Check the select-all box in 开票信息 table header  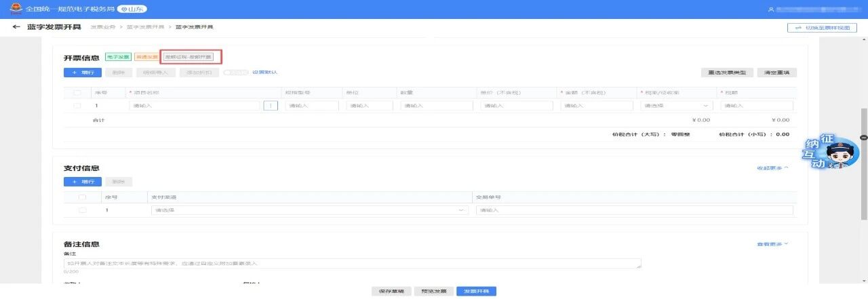[77, 92]
